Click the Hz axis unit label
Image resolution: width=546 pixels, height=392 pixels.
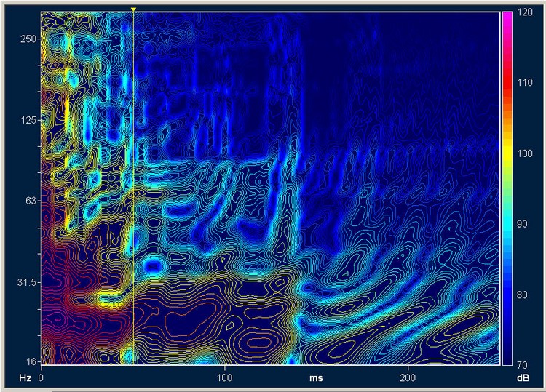pos(25,378)
